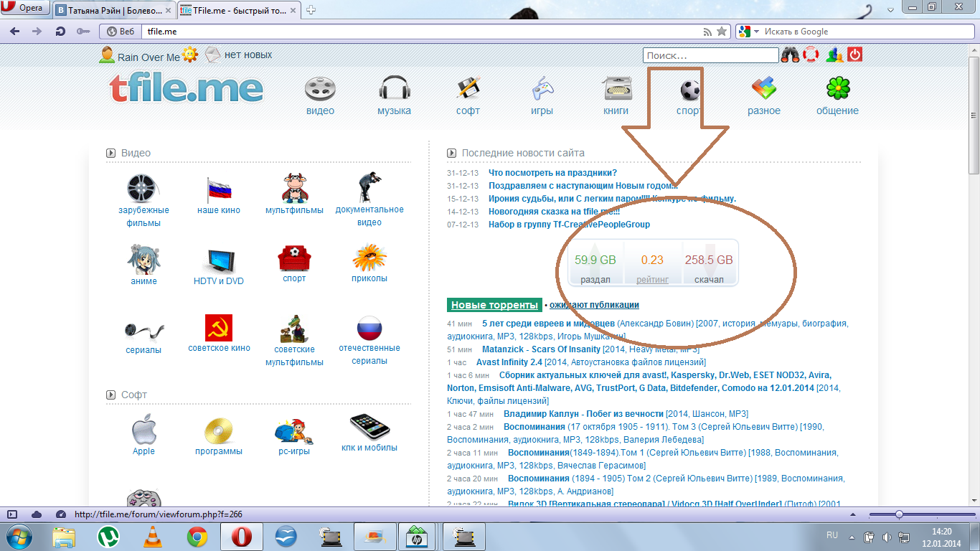Open мультфильмы cartoon cow section
Image resolution: width=980 pixels, height=551 pixels.
(x=294, y=188)
